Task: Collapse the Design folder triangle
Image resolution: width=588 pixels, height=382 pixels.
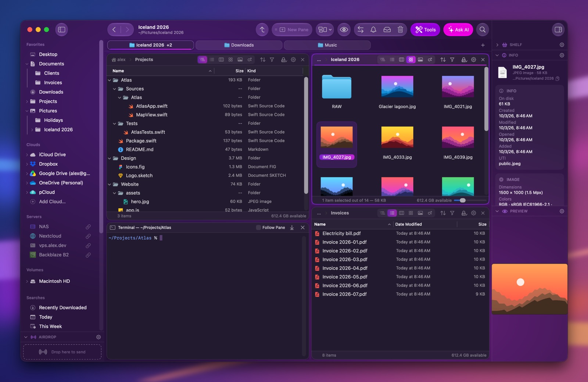Action: pos(110,159)
